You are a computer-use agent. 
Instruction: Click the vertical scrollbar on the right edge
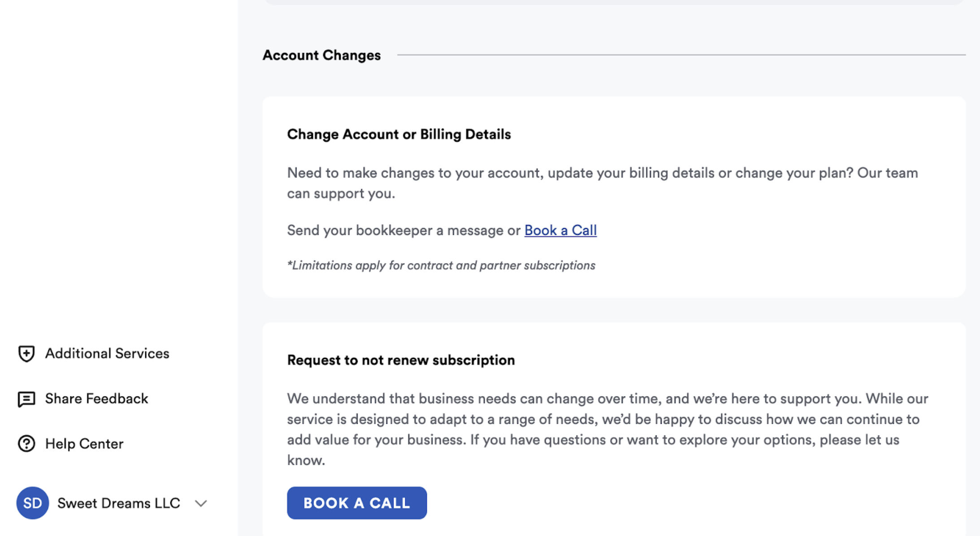[976, 268]
